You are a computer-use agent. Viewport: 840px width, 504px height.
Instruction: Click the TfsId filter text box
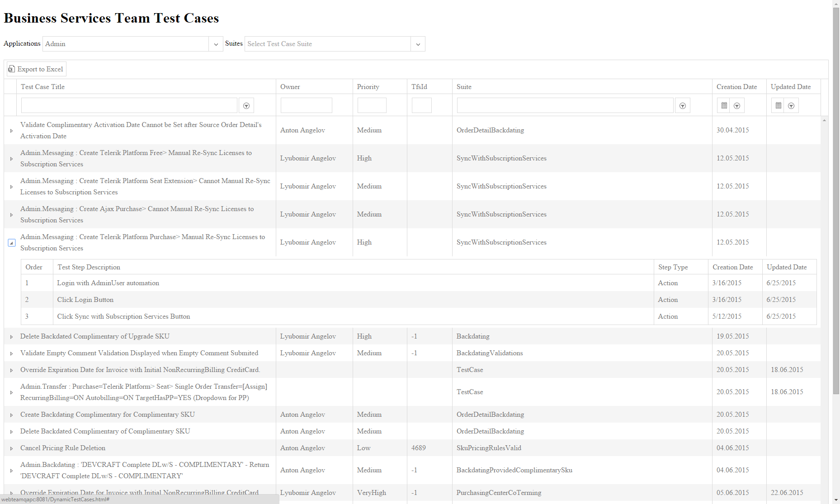coord(421,106)
